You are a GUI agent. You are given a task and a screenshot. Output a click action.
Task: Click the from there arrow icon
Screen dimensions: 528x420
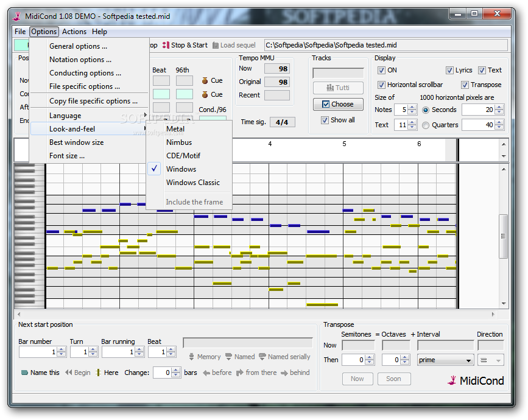pyautogui.click(x=240, y=373)
